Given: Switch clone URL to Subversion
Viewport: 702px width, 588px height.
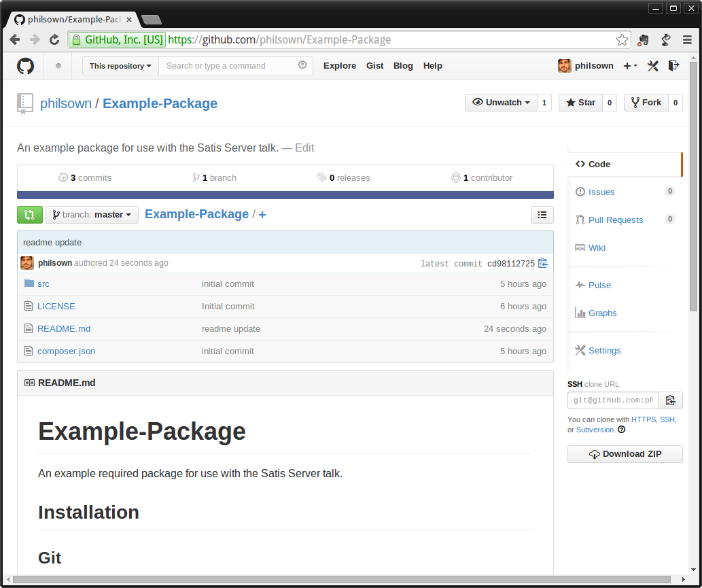Looking at the screenshot, I should click(595, 430).
